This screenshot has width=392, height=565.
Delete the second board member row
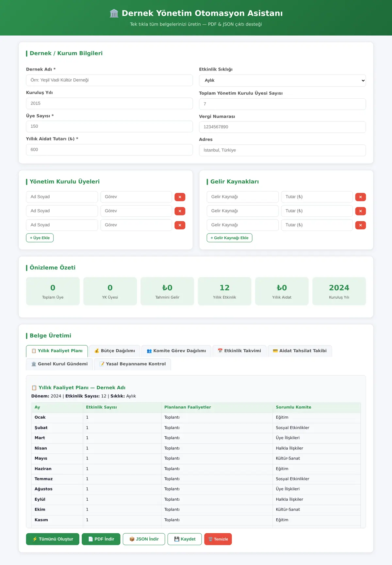[180, 211]
